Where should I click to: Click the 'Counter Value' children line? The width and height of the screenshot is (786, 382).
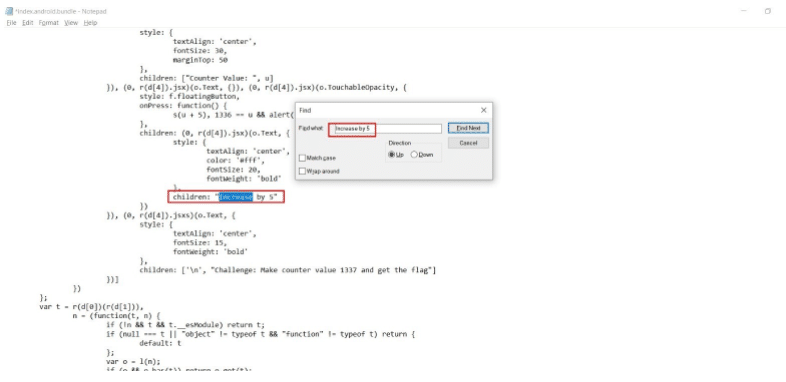tap(207, 78)
